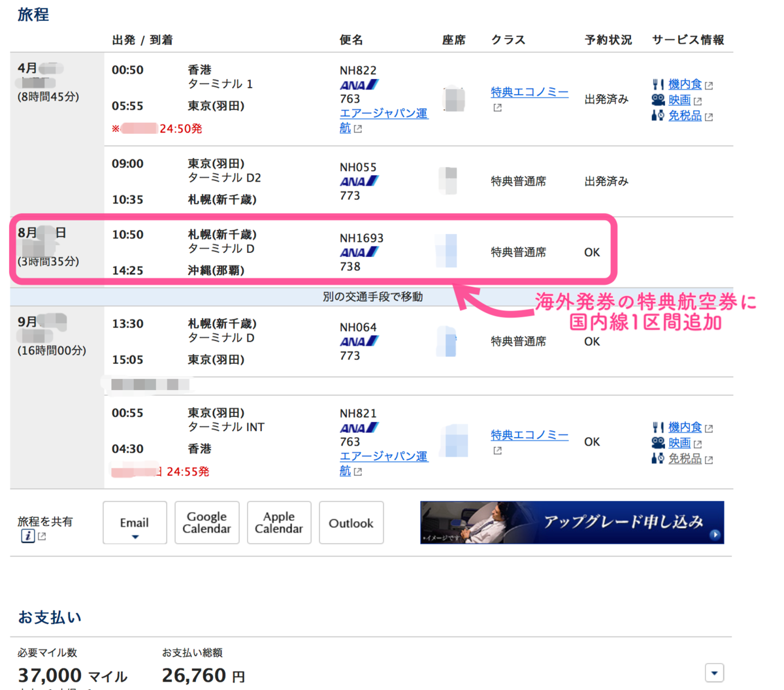Click OK status for NH1693
The image size is (784, 690).
[592, 252]
